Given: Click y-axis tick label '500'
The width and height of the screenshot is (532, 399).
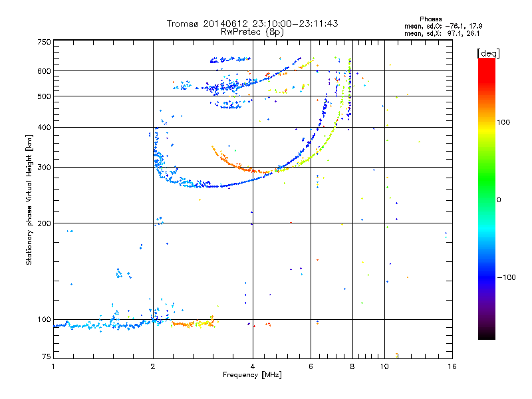Looking at the screenshot, I should (x=44, y=96).
